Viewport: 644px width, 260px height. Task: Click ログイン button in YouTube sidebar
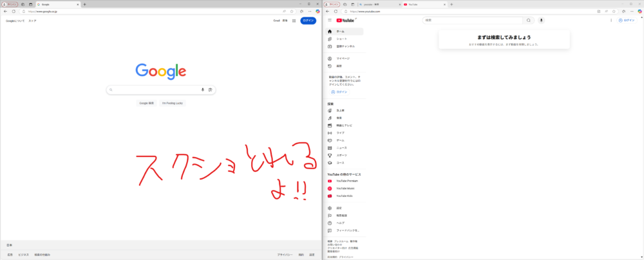339,92
